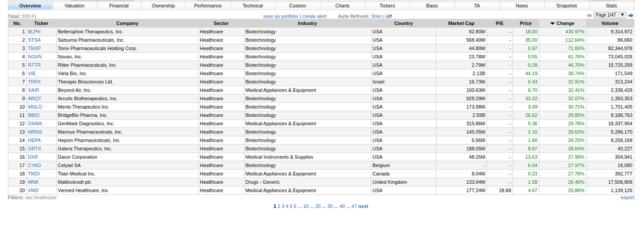The height and width of the screenshot is (225, 644).
Task: Open the MRNS ticker link
Action: (x=35, y=132)
